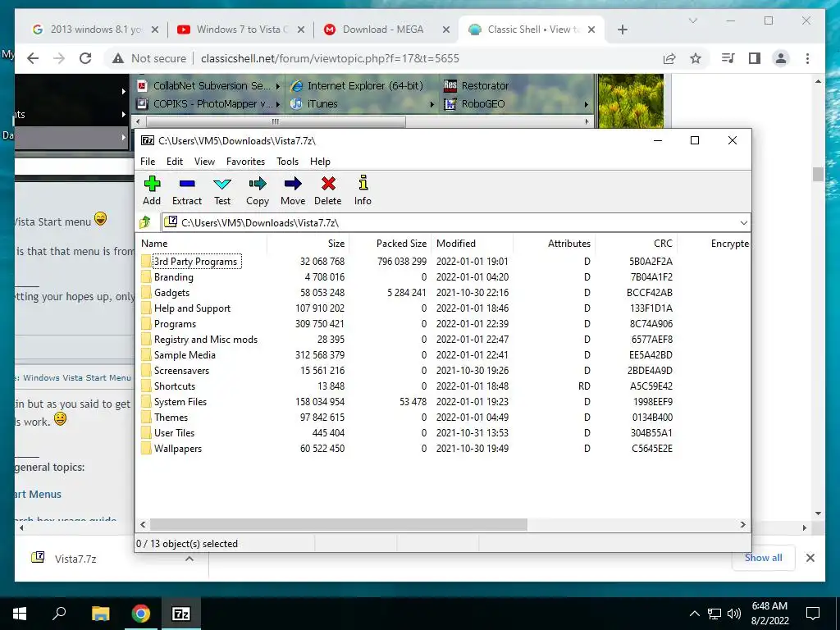Click the up-one-level folder icon

coord(145,222)
